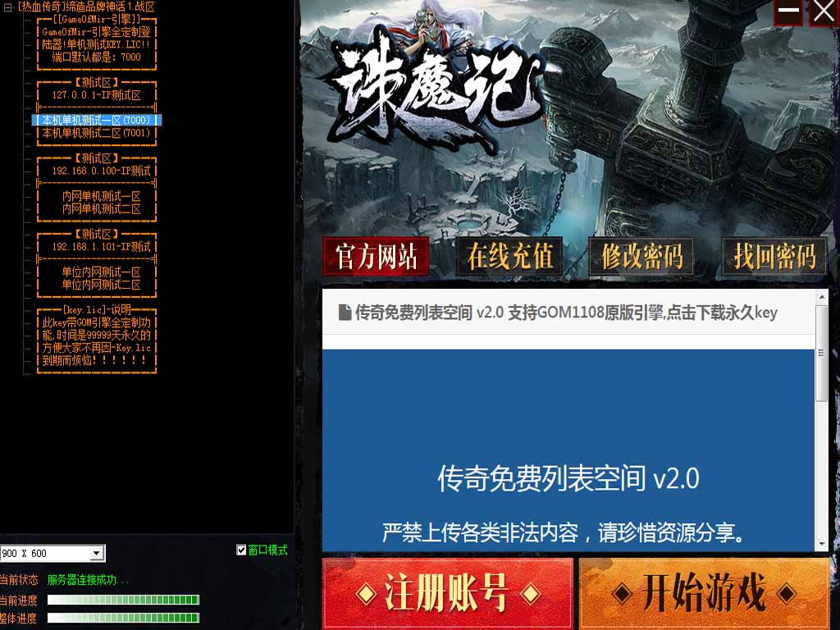Collapse the 热血传奇 server tree root

(7, 7)
